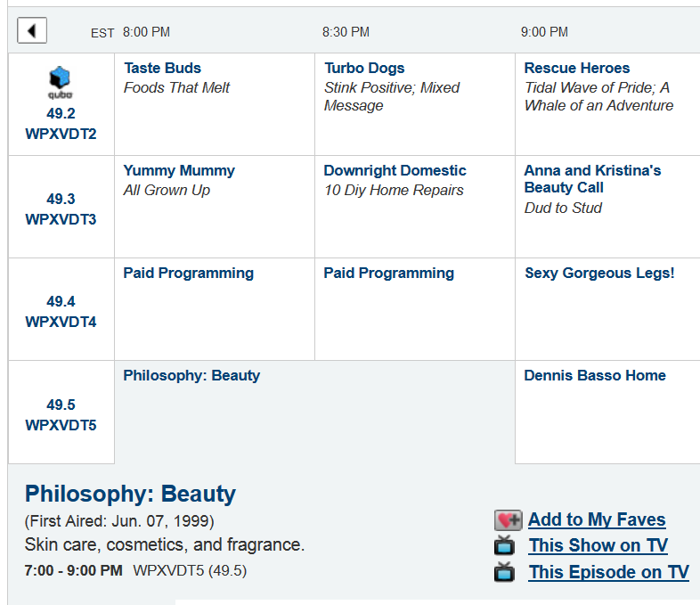Select Anna and Kristina's Beauty Call listing
The image size is (700, 605).
point(592,178)
